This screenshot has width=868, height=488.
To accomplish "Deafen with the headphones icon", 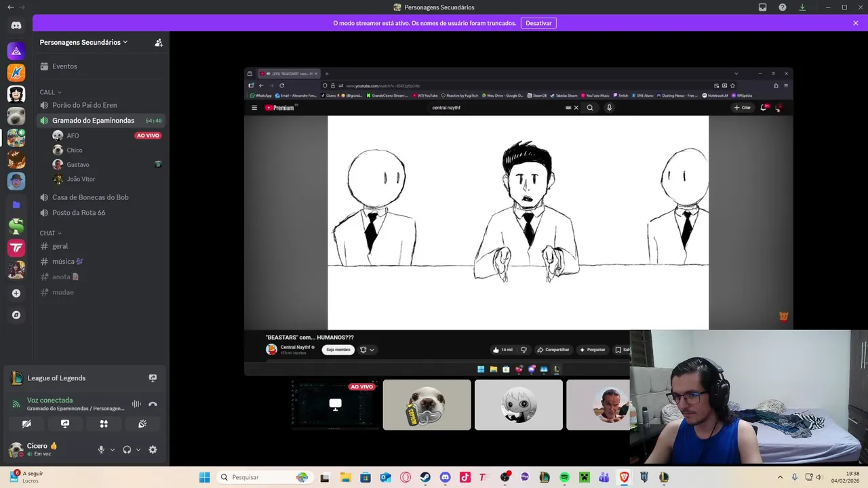I will 127,449.
